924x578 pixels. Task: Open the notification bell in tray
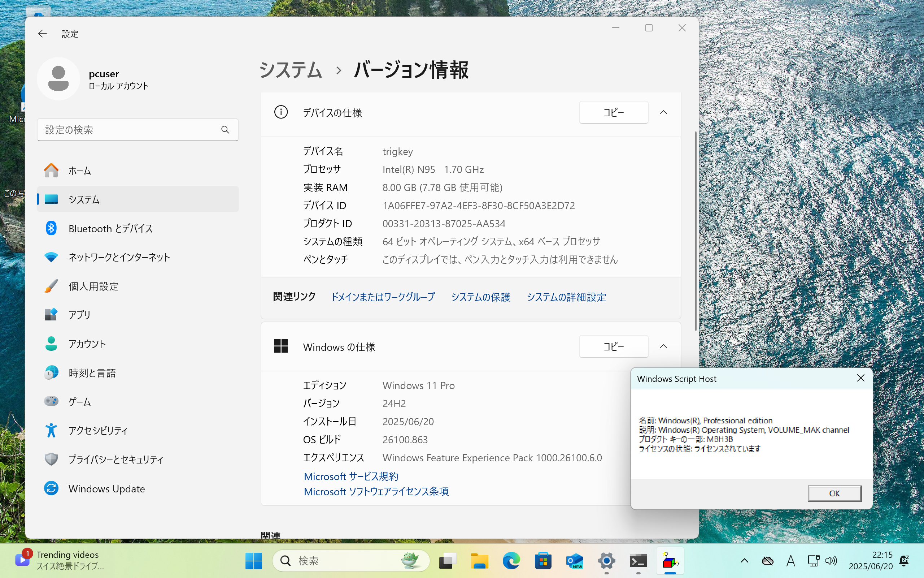[905, 560]
